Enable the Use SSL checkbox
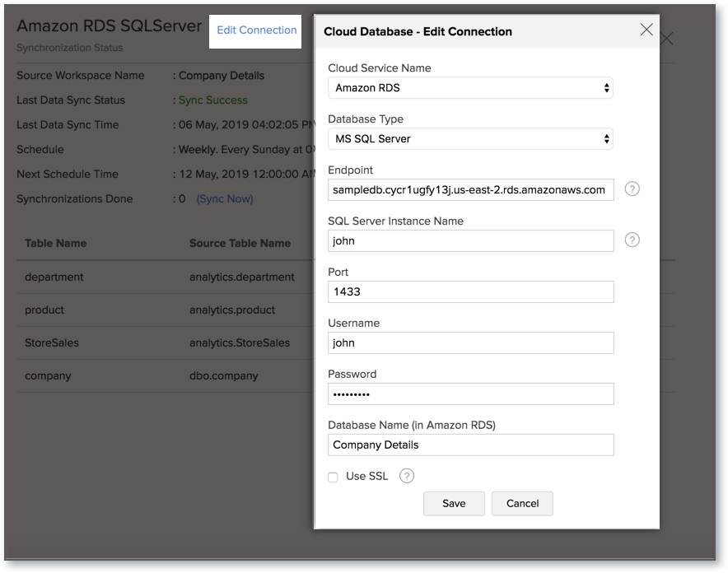 click(333, 477)
